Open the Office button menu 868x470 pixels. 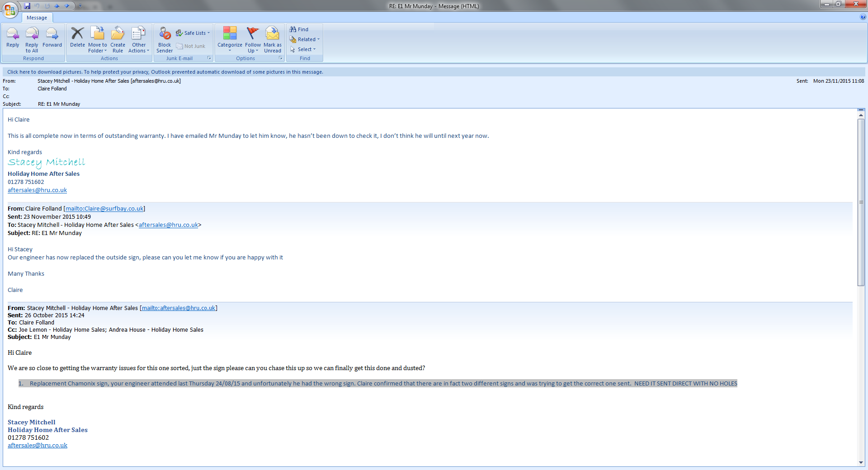coord(10,9)
